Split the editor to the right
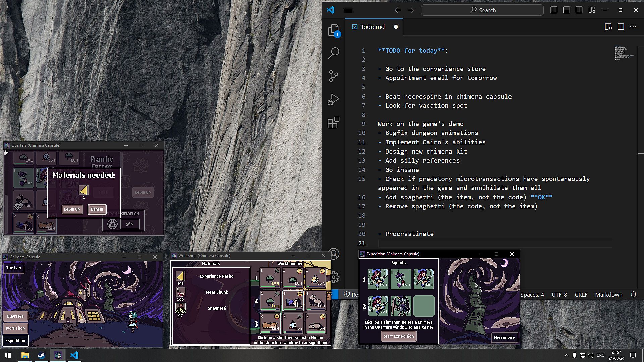 click(x=621, y=27)
